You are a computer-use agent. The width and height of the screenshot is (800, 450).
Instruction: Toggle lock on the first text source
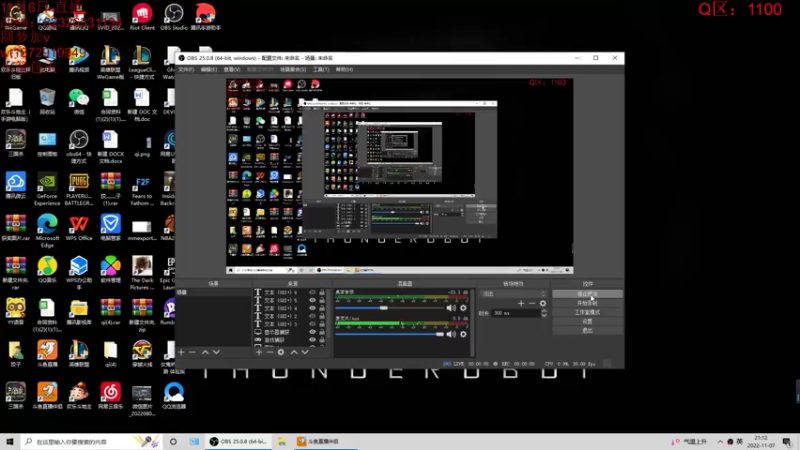pos(324,293)
